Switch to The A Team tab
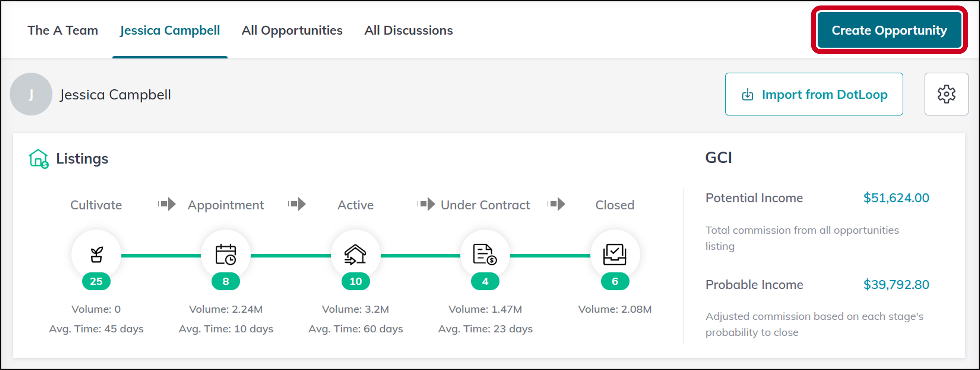The height and width of the screenshot is (370, 980). point(63,30)
